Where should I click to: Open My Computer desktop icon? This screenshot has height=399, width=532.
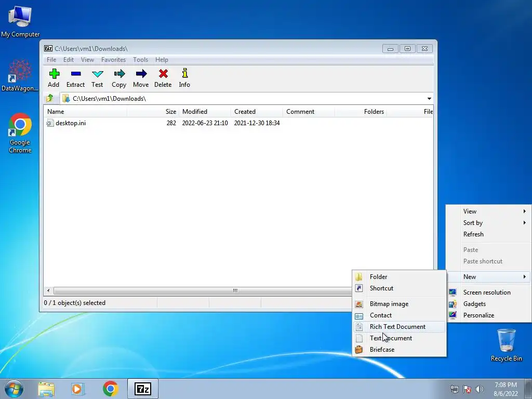(x=20, y=21)
